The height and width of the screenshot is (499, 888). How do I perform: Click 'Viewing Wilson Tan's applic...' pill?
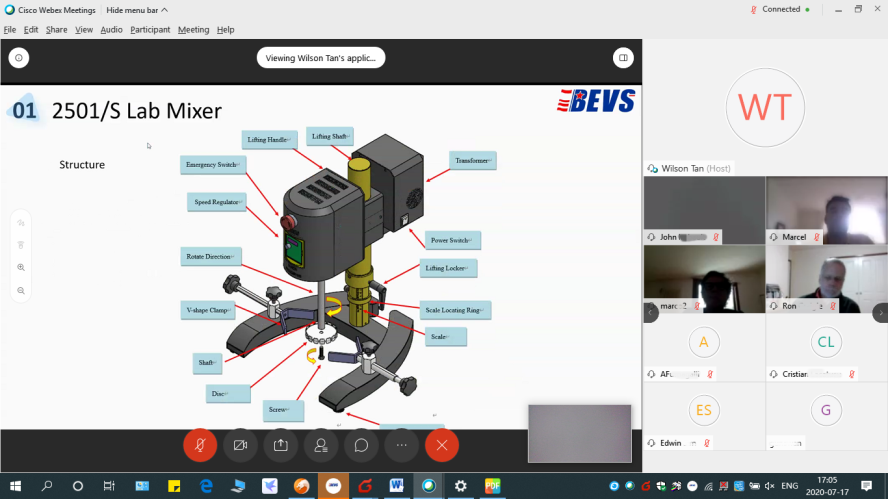[x=321, y=58]
